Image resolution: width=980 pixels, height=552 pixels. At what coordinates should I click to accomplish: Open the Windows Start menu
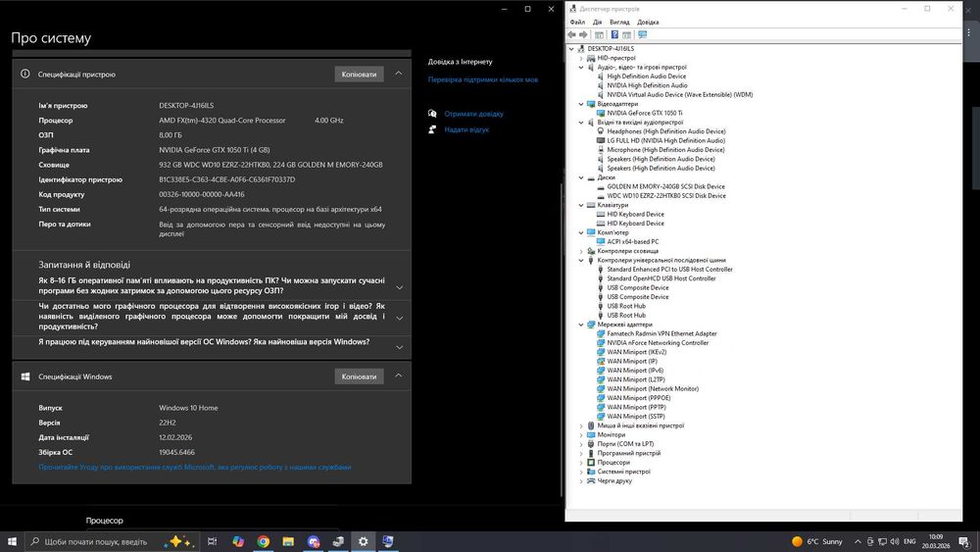(12, 541)
